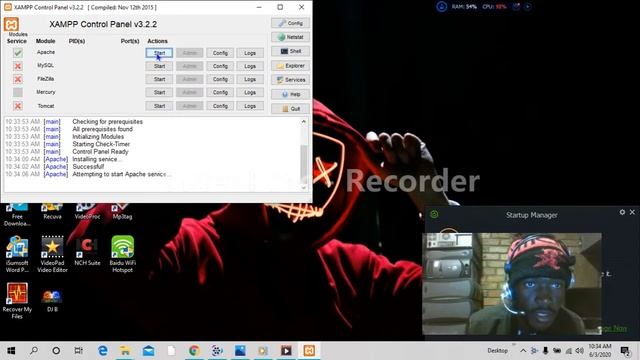The height and width of the screenshot is (360, 640).
Task: Open Config for the MySQL row
Action: click(220, 66)
